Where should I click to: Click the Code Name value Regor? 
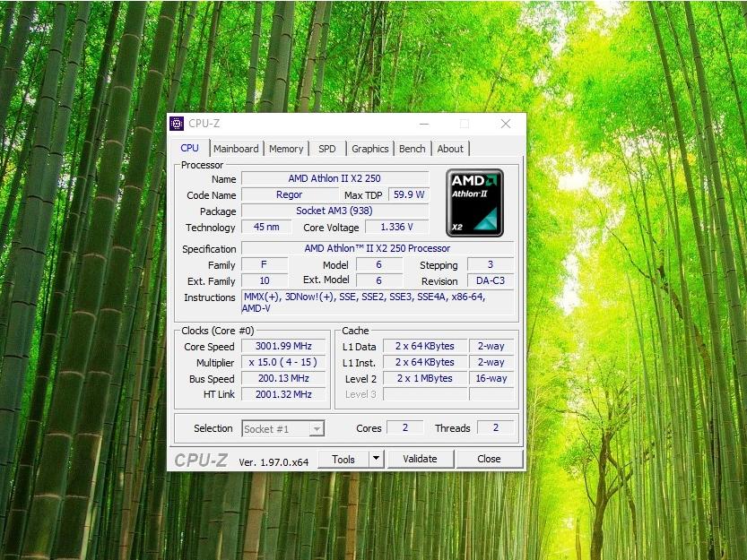[x=289, y=194]
